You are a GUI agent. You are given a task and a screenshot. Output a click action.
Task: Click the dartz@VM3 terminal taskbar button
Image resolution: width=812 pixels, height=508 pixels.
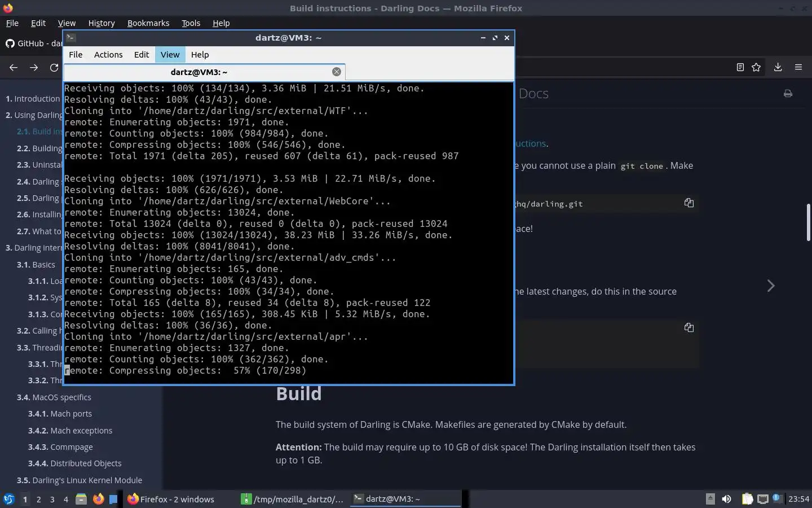(405, 499)
